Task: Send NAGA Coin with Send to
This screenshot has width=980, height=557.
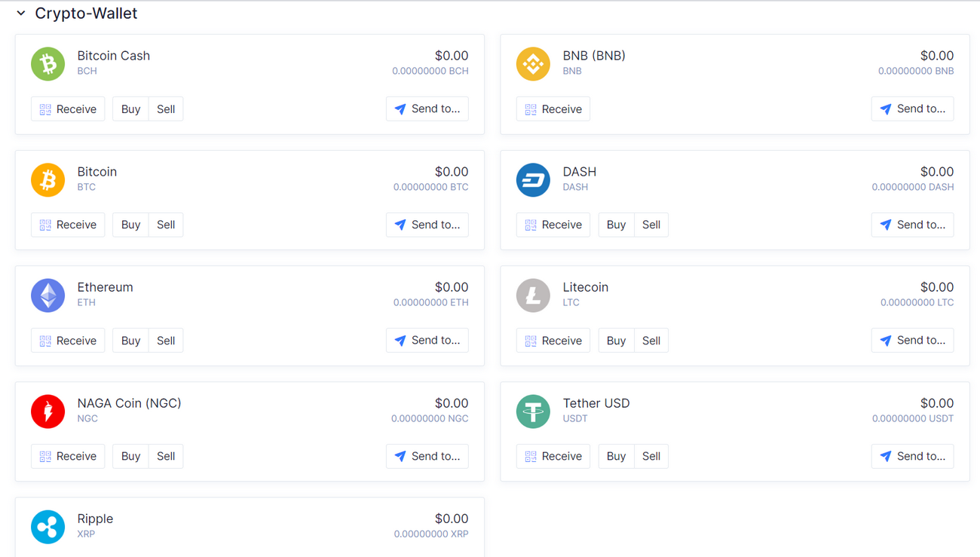Action: click(427, 456)
